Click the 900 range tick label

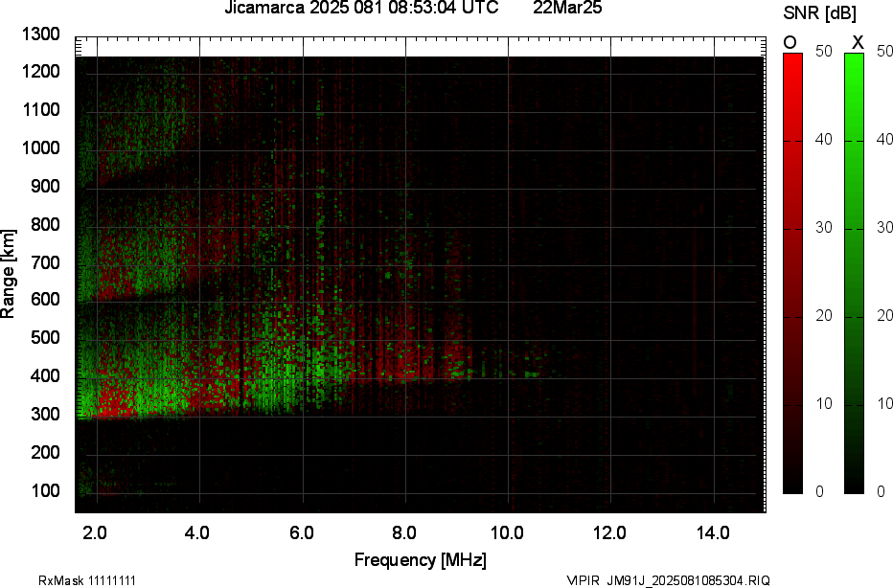[47, 186]
